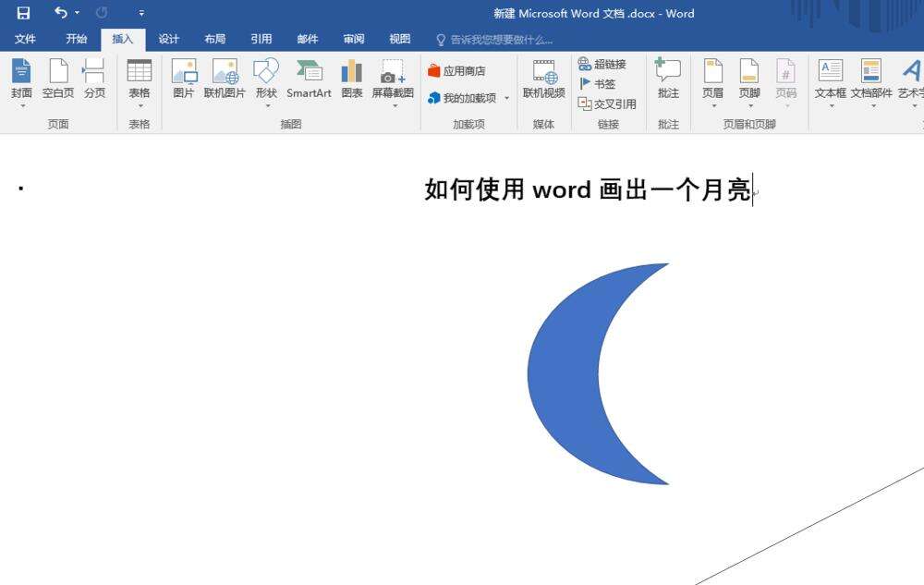The width and height of the screenshot is (924, 585).
Task: Insert a cross-reference with 交叉引用
Action: tap(607, 104)
